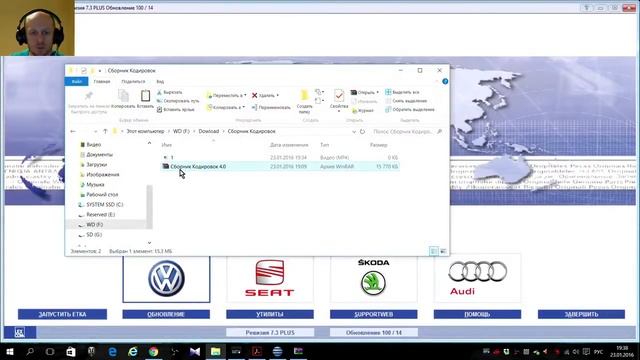Screen dimensions: 640x360
Task: Click the SUPPORTWEB button
Action: (x=373, y=314)
